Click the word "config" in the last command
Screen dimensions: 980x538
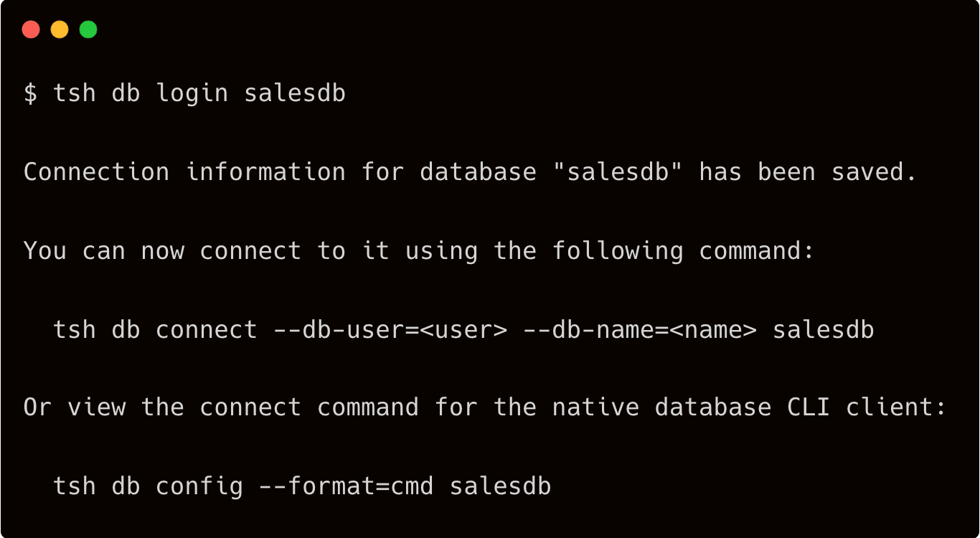pyautogui.click(x=199, y=486)
